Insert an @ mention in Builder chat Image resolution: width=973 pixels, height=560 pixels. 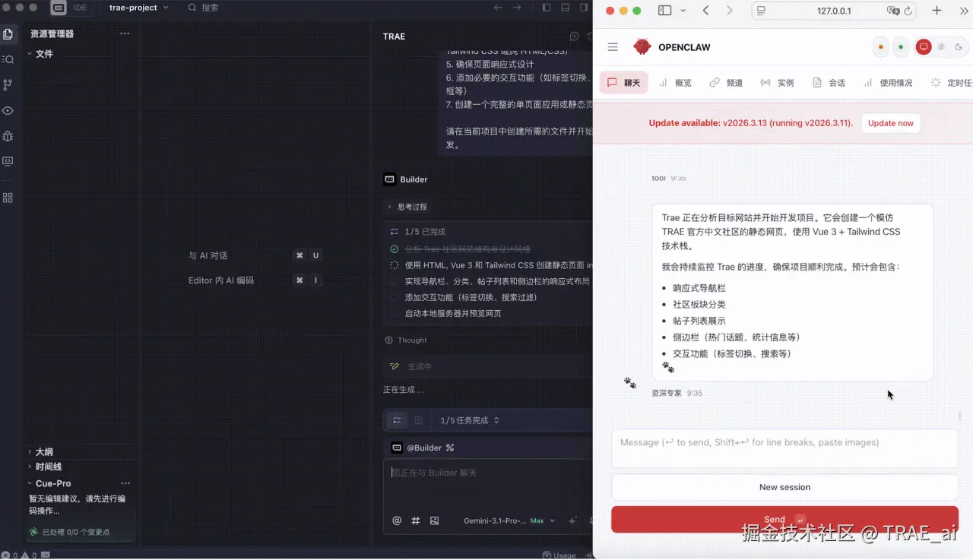pos(397,520)
